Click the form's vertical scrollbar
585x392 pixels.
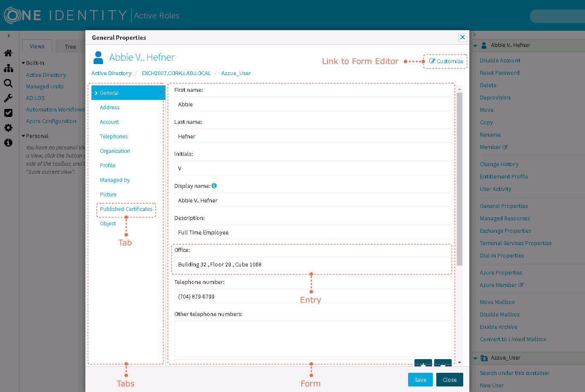[459, 179]
